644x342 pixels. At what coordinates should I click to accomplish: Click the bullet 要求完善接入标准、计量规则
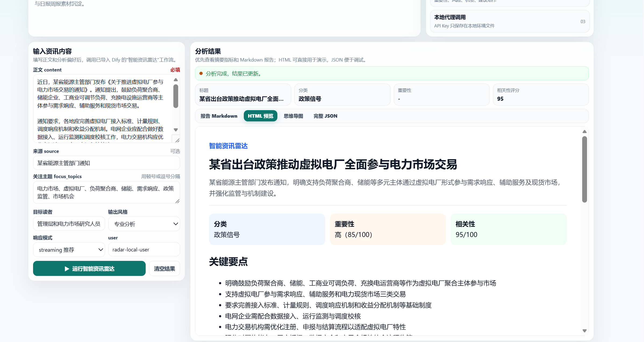[328, 305]
